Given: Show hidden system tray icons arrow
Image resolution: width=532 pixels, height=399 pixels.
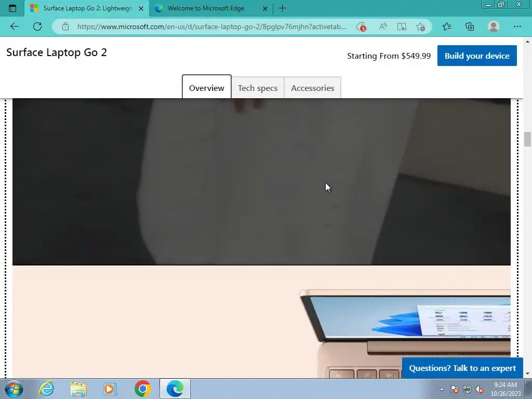Looking at the screenshot, I should (x=442, y=389).
